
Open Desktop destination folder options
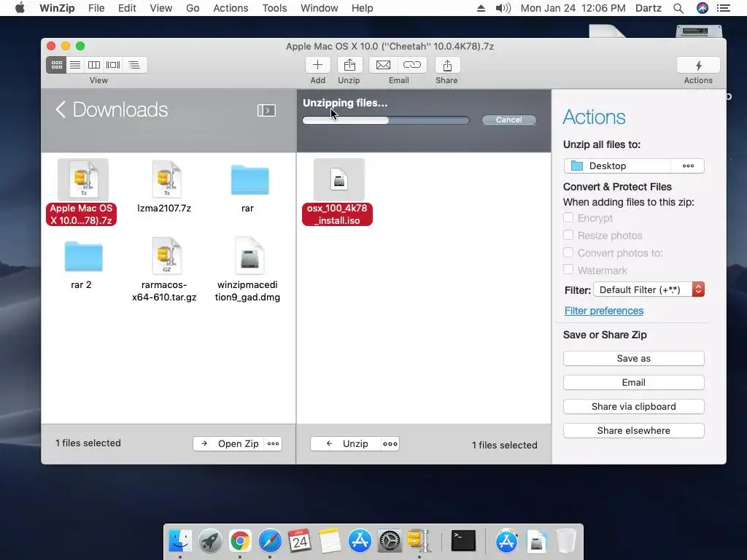tap(688, 166)
